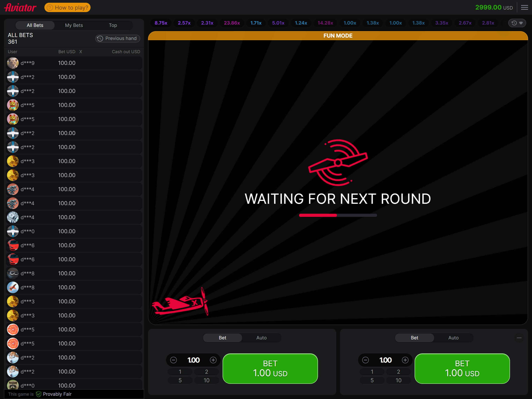Show the Previous hand results
The height and width of the screenshot is (399, 532).
pyautogui.click(x=117, y=39)
